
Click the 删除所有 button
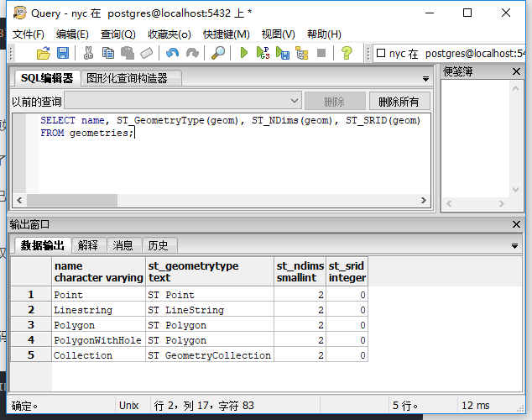pos(399,101)
